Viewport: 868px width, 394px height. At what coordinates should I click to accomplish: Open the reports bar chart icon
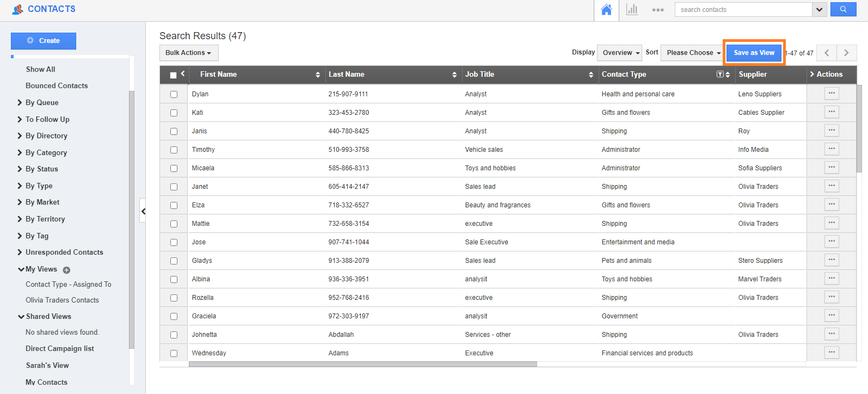tap(632, 10)
